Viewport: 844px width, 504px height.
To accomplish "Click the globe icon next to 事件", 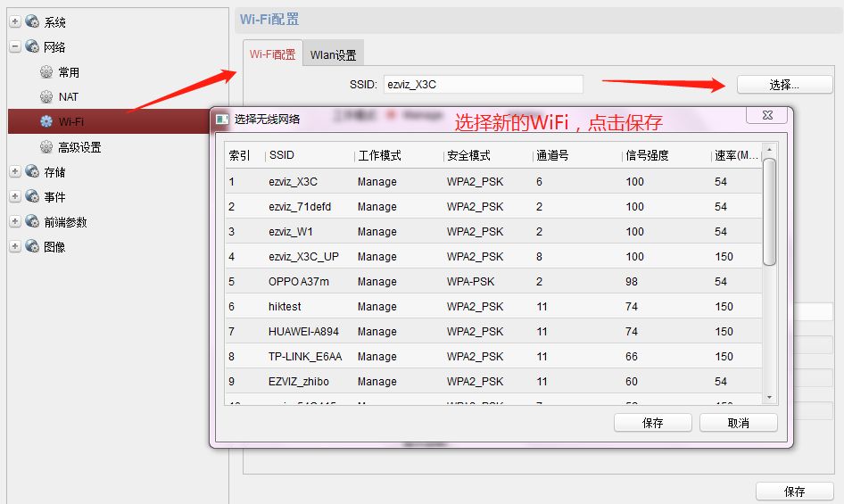I will click(x=32, y=197).
